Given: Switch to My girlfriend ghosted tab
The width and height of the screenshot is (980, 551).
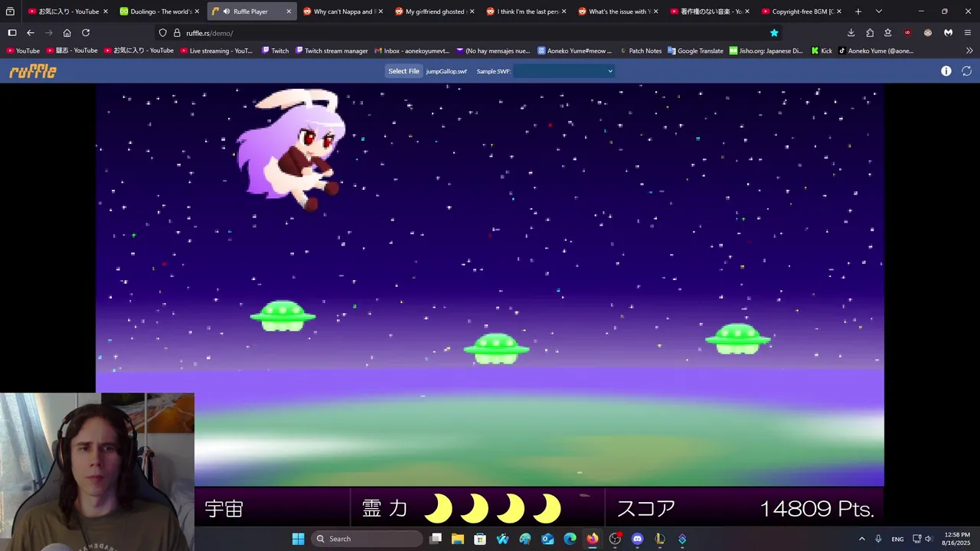Looking at the screenshot, I should pos(434,11).
